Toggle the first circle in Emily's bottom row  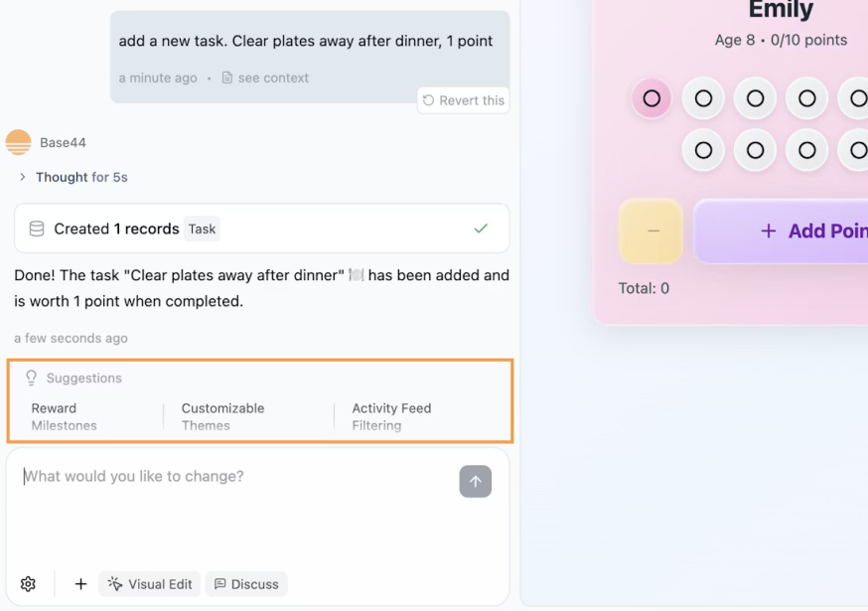tap(703, 150)
